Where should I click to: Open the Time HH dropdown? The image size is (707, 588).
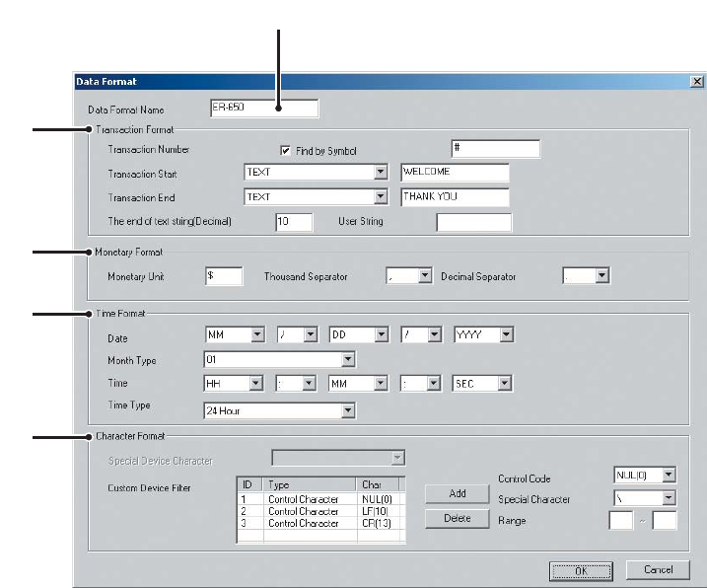tap(234, 384)
